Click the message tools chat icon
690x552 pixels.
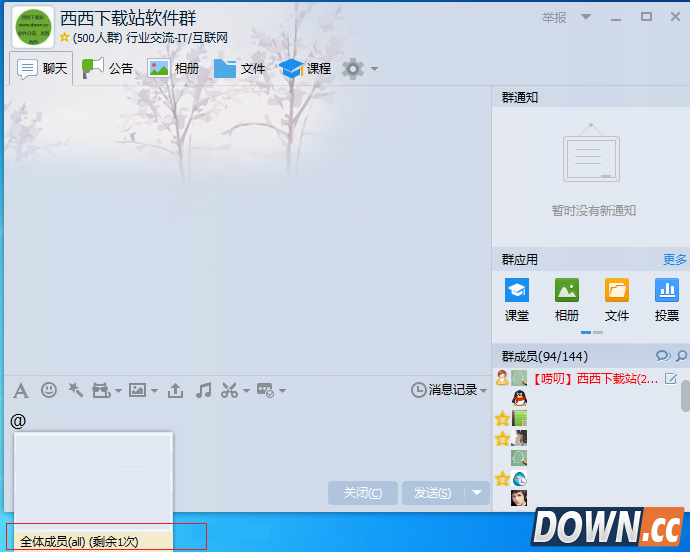tap(265, 390)
